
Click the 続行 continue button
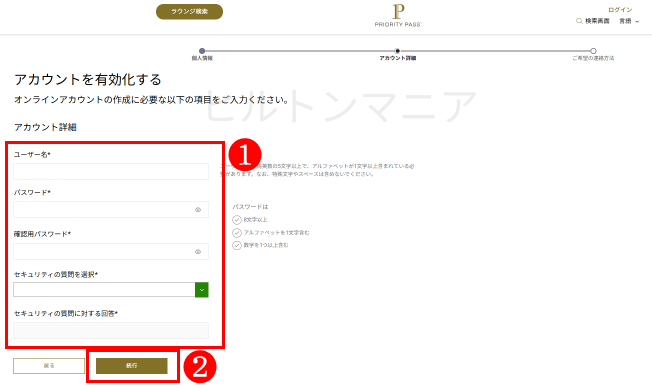(x=132, y=366)
